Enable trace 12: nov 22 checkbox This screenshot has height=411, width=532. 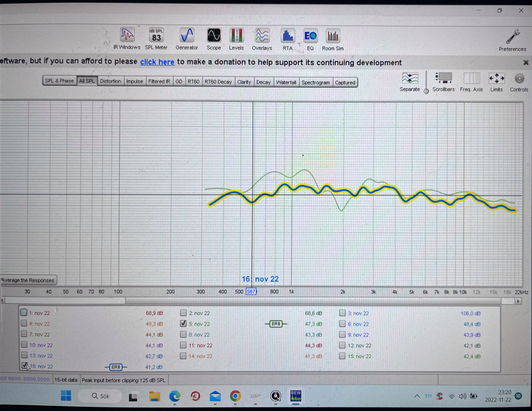tap(342, 345)
